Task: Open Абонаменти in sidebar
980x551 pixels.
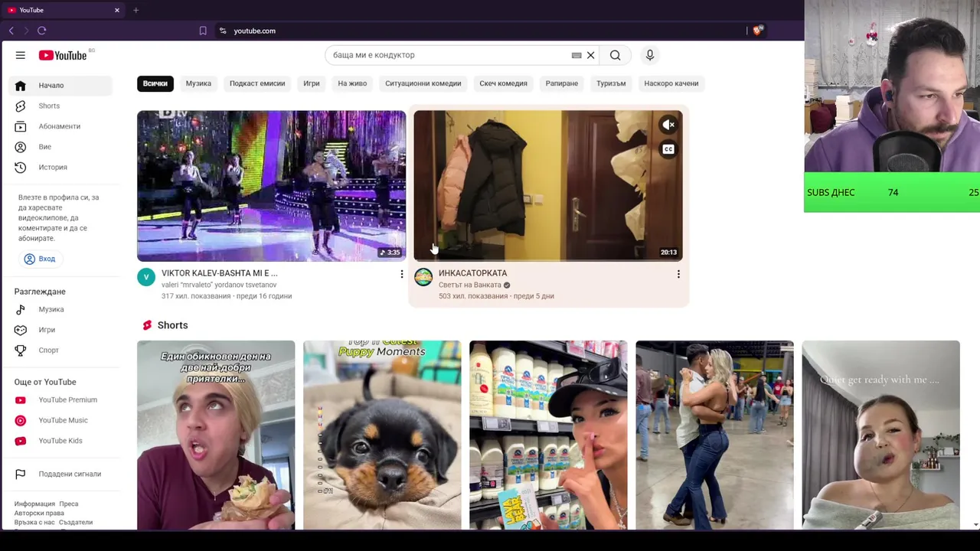Action: (62, 126)
